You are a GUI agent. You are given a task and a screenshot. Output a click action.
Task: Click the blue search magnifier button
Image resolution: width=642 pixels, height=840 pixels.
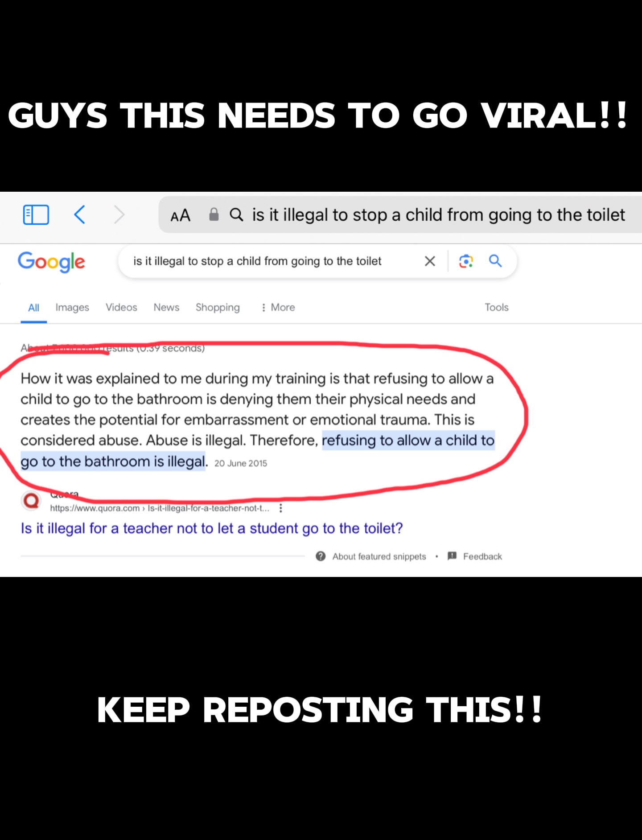pos(495,261)
